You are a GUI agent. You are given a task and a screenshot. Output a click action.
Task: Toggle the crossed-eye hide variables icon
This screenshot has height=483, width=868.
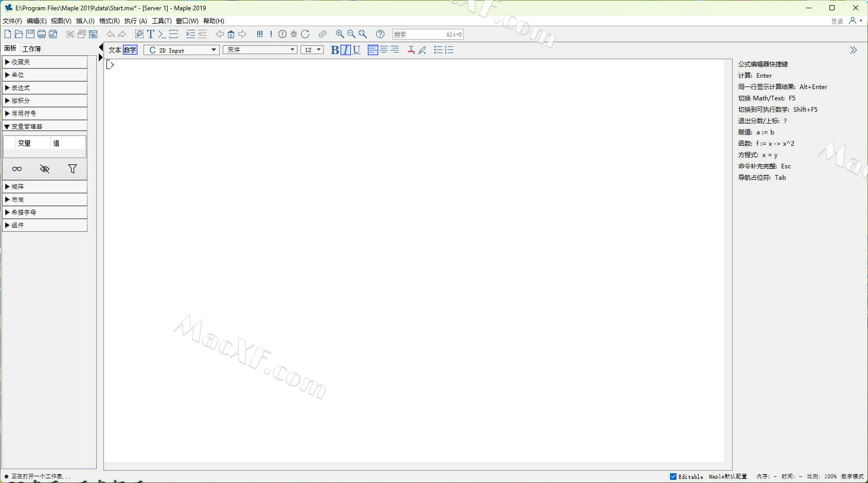tap(45, 169)
